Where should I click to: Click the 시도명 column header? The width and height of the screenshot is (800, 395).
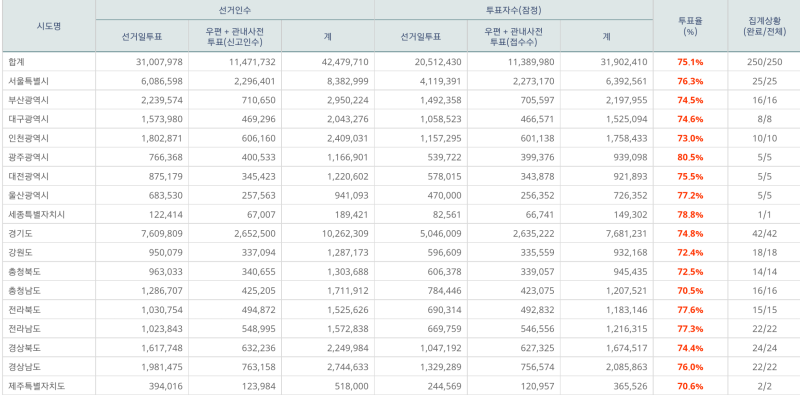[49, 27]
